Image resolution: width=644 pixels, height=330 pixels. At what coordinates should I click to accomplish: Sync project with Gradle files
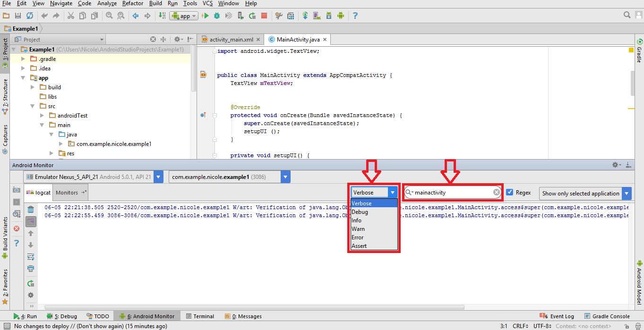(305, 15)
